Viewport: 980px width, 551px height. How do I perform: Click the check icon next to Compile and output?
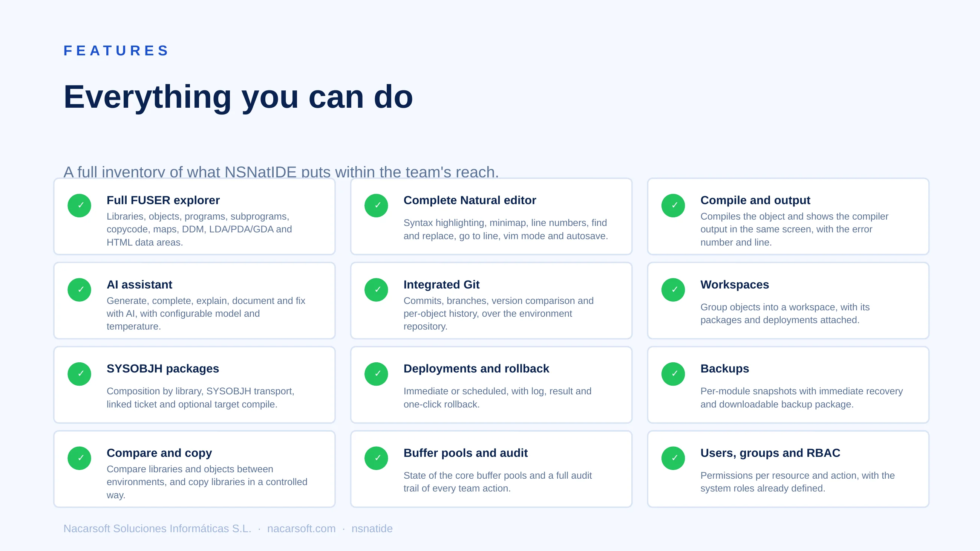point(673,206)
